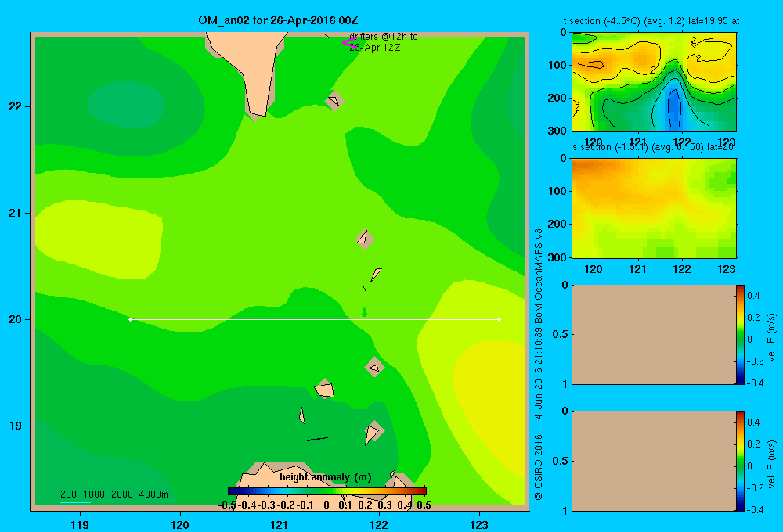Click the 2000 bathymetry depth legend label
Viewport: 783px width, 532px height.
tap(122, 494)
